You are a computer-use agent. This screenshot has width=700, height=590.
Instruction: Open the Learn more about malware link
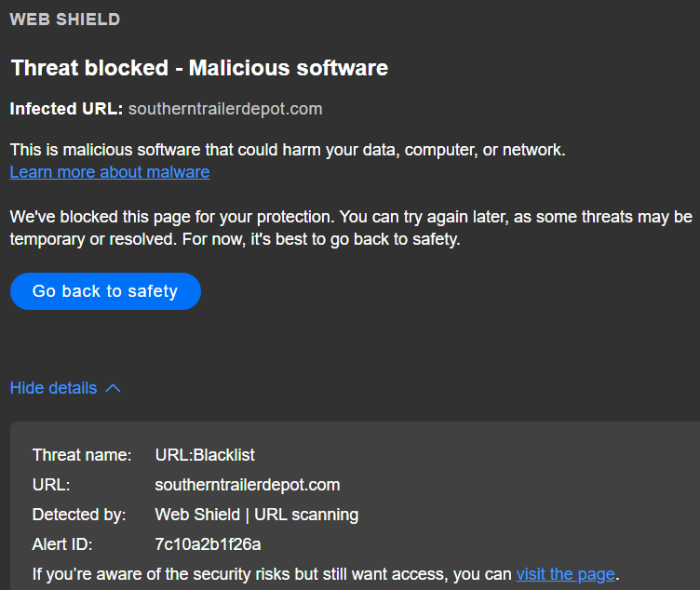[x=110, y=172]
